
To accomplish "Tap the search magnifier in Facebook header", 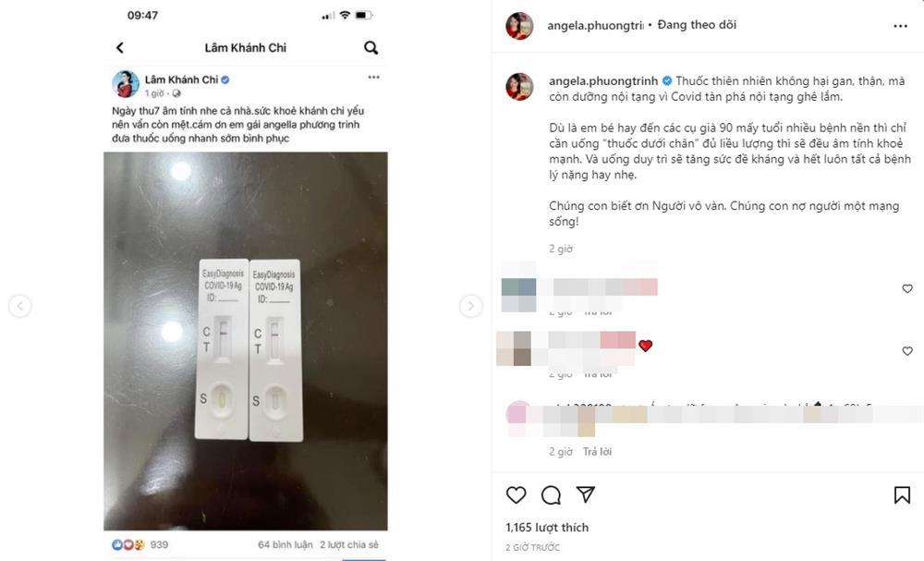I will (371, 48).
